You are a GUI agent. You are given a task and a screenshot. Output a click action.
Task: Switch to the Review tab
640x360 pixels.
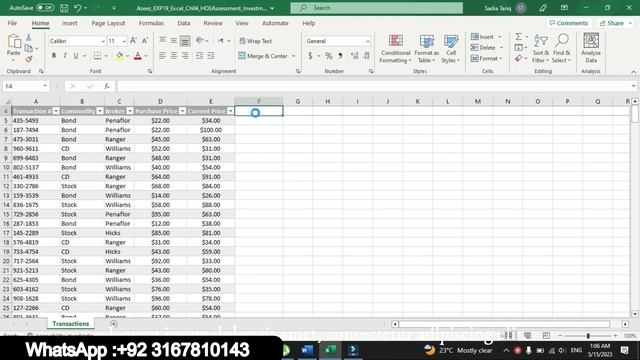pos(213,23)
